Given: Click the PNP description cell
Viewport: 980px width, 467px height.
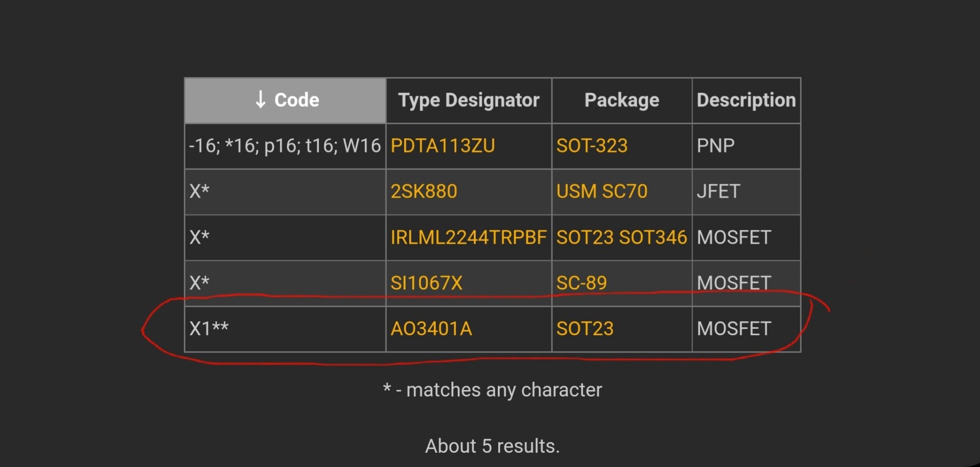Looking at the screenshot, I should pyautogui.click(x=746, y=146).
